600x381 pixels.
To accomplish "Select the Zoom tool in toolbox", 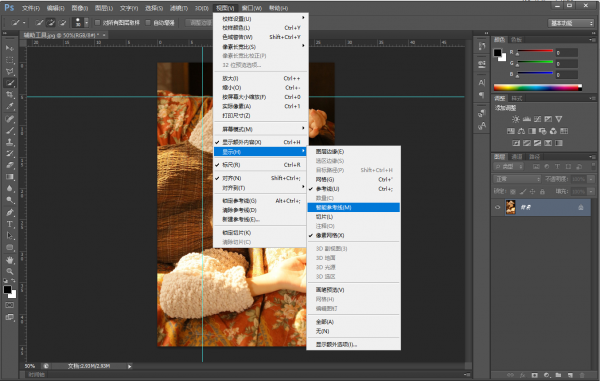I will 10,271.
